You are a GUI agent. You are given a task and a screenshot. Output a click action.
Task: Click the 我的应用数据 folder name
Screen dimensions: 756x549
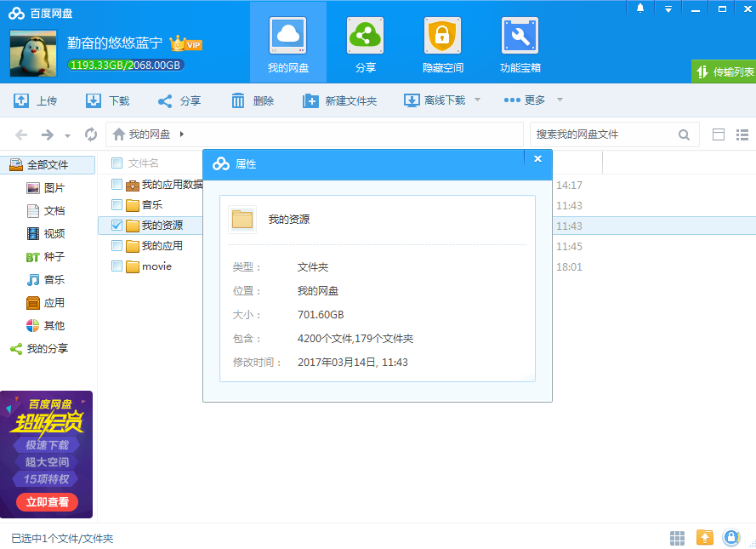click(172, 185)
